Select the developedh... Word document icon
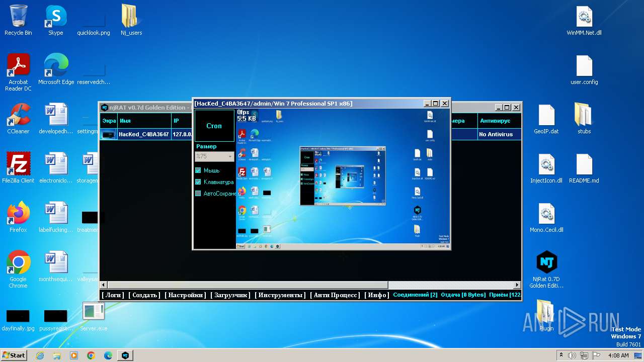This screenshot has width=644, height=362. click(56, 119)
